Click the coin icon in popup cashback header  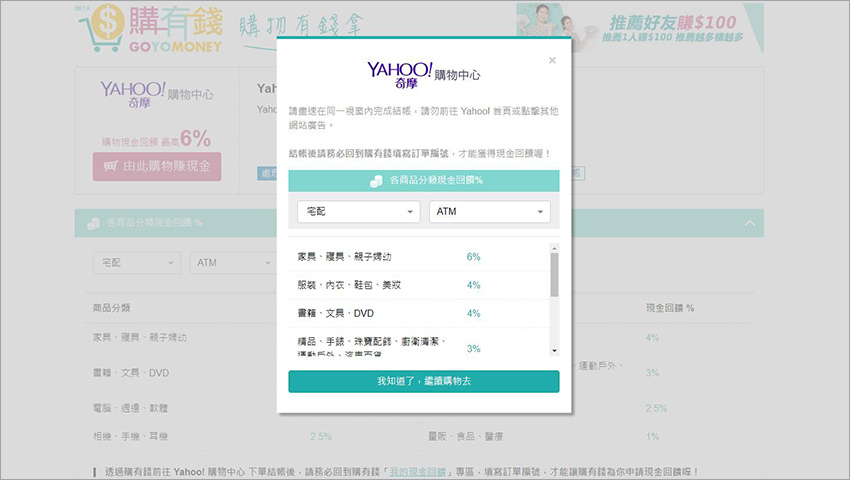pyautogui.click(x=376, y=181)
